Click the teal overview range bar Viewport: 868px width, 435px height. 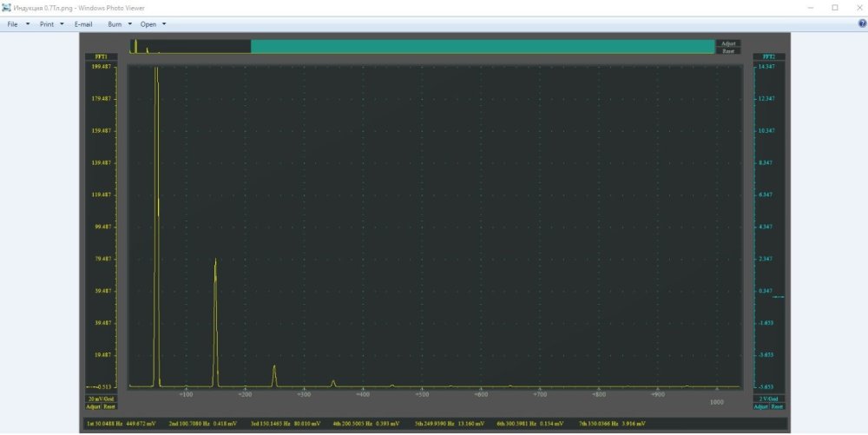coord(483,47)
